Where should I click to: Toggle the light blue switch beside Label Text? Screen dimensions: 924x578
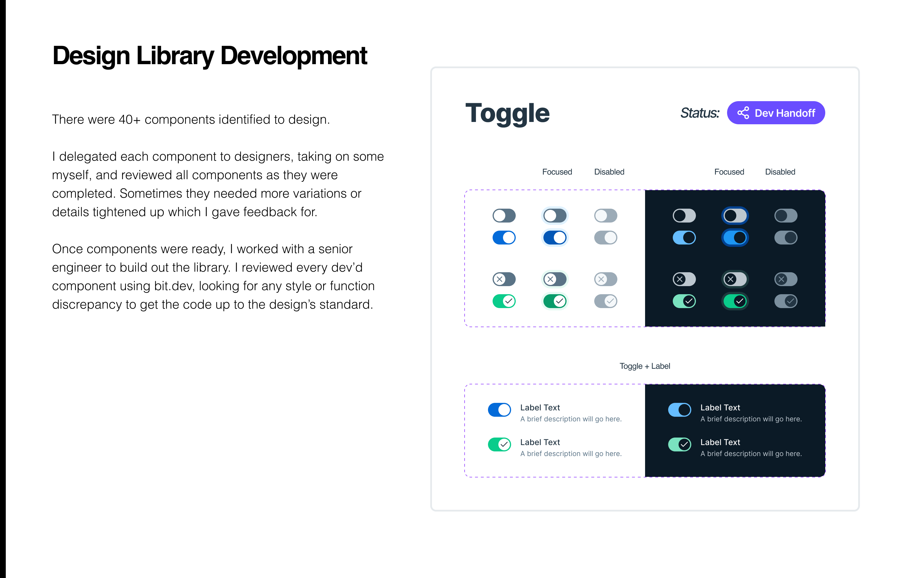click(500, 410)
